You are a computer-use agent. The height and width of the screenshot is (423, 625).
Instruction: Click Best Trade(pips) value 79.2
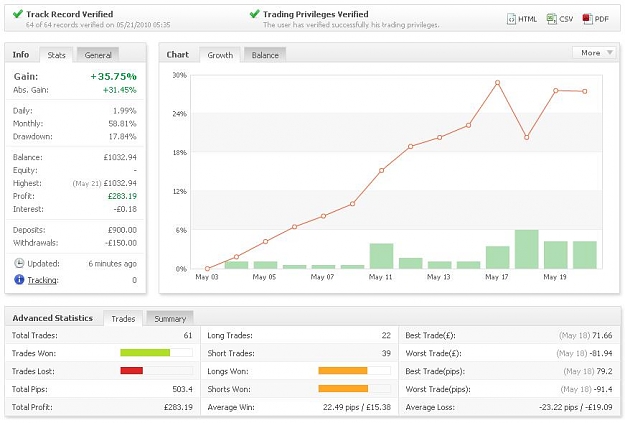click(x=604, y=371)
